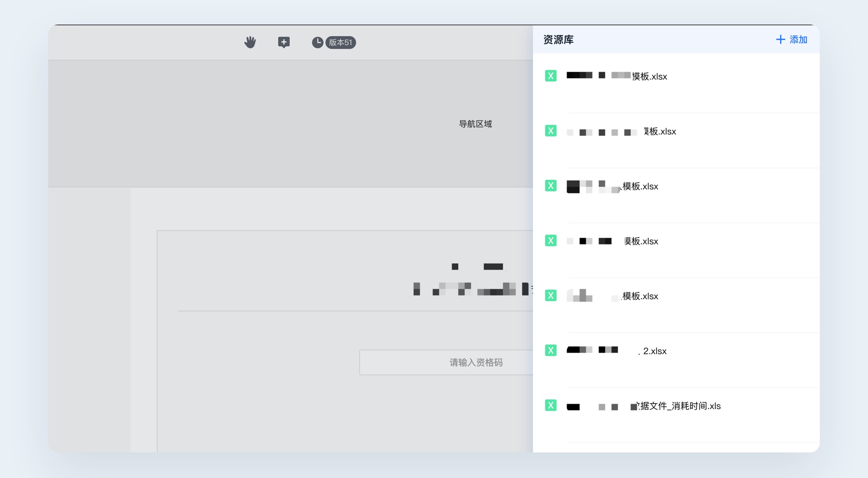Select the hand pan tool
The height and width of the screenshot is (478, 868).
tap(250, 42)
